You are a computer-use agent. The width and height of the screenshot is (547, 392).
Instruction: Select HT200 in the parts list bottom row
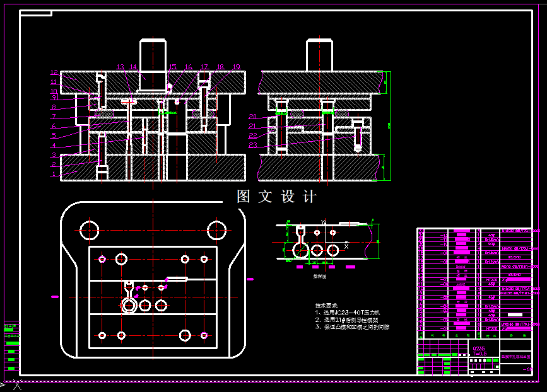point(491,328)
